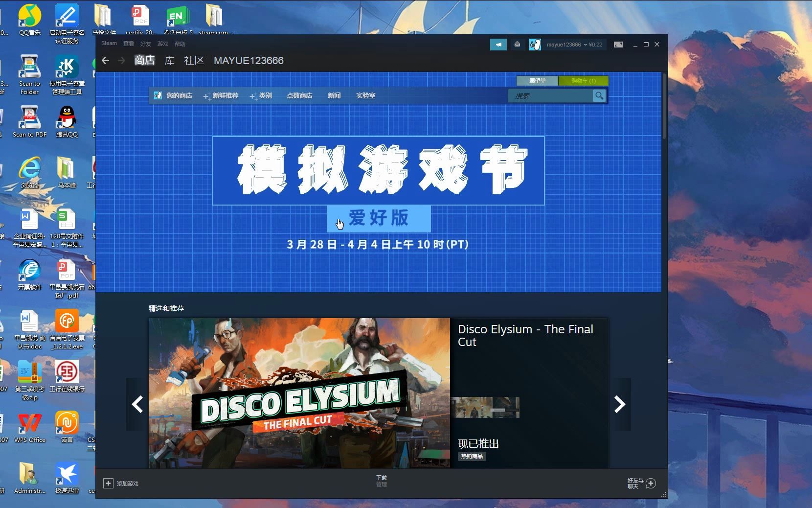Screen dimensions: 812x508
Task: Open the 下载 管理 downloads link
Action: (382, 481)
